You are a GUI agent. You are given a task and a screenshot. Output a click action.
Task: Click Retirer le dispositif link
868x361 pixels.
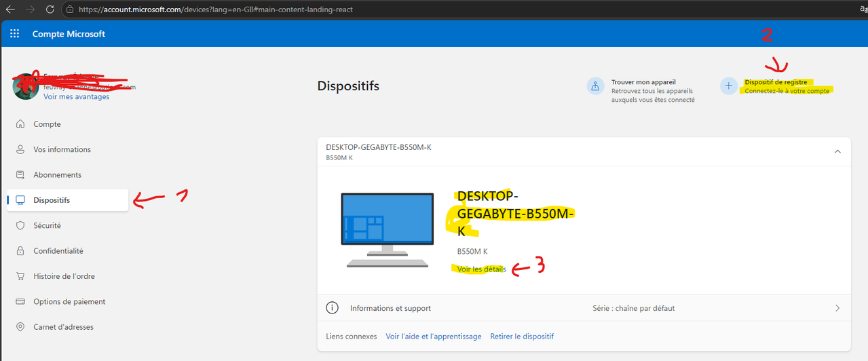[x=522, y=337]
